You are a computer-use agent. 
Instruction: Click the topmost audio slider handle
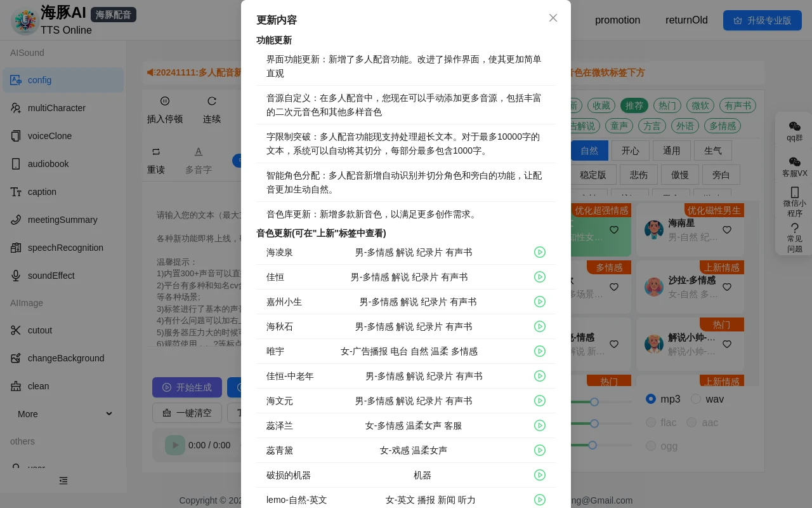[594, 401]
